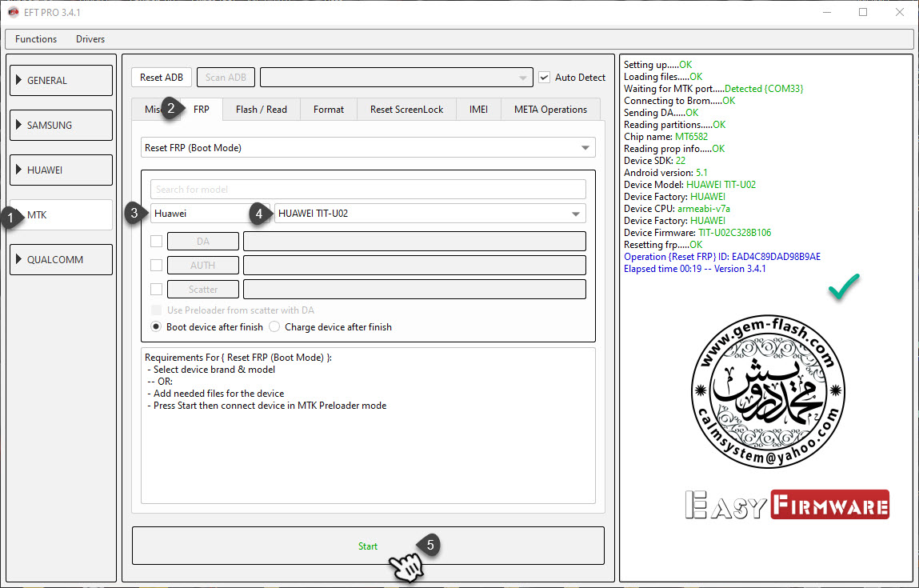Open the Reset FRP (Boot Mode) operation dropdown
The height and width of the screenshot is (588, 919).
[368, 148]
